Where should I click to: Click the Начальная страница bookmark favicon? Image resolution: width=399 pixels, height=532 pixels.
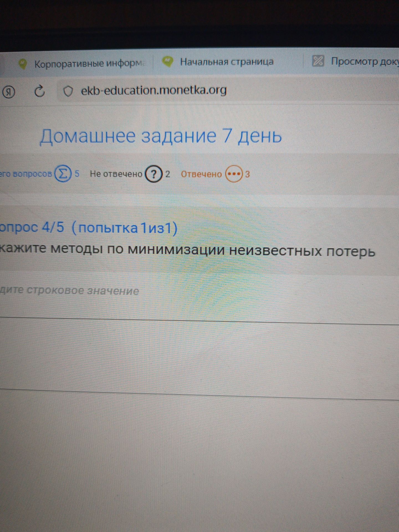168,62
